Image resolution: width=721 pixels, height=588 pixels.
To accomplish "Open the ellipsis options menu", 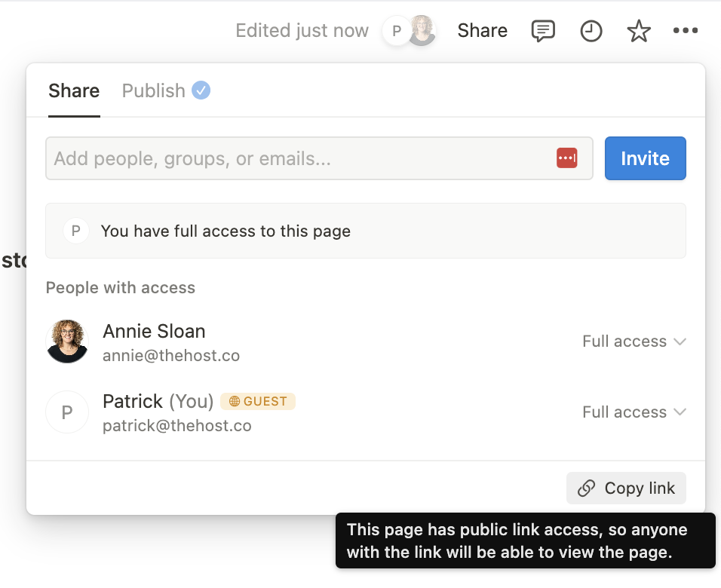I will [x=686, y=30].
